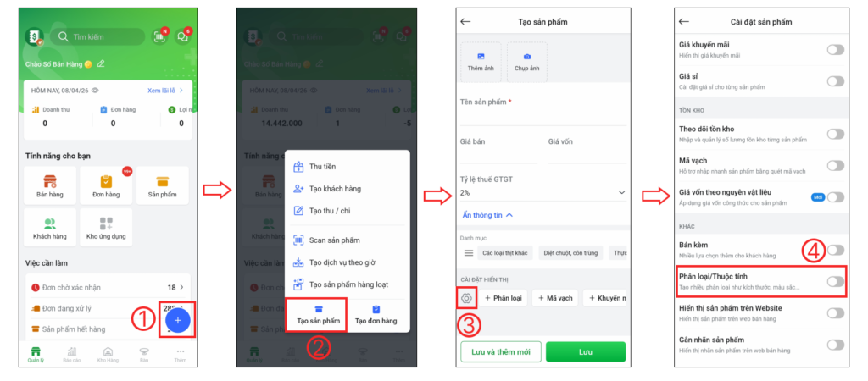Image resolution: width=868 pixels, height=381 pixels.
Task: Open the settings gear in Cài đặt hiển thị
Action: (467, 298)
